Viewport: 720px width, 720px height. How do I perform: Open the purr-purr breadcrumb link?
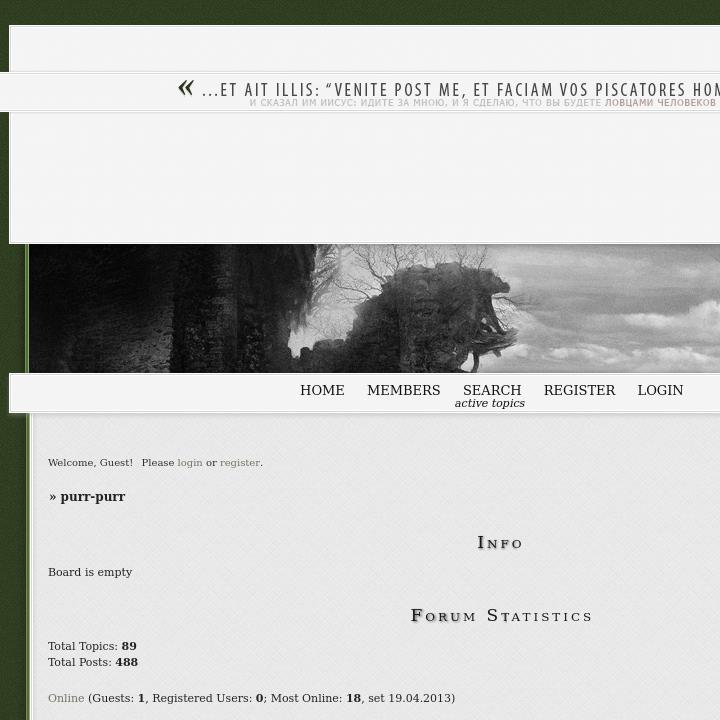(92, 497)
